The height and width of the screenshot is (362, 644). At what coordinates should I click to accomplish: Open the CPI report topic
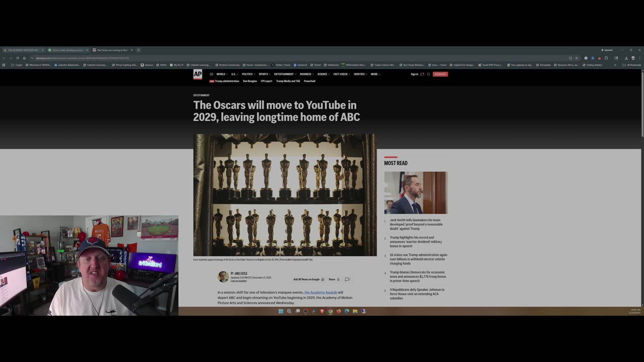point(267,81)
